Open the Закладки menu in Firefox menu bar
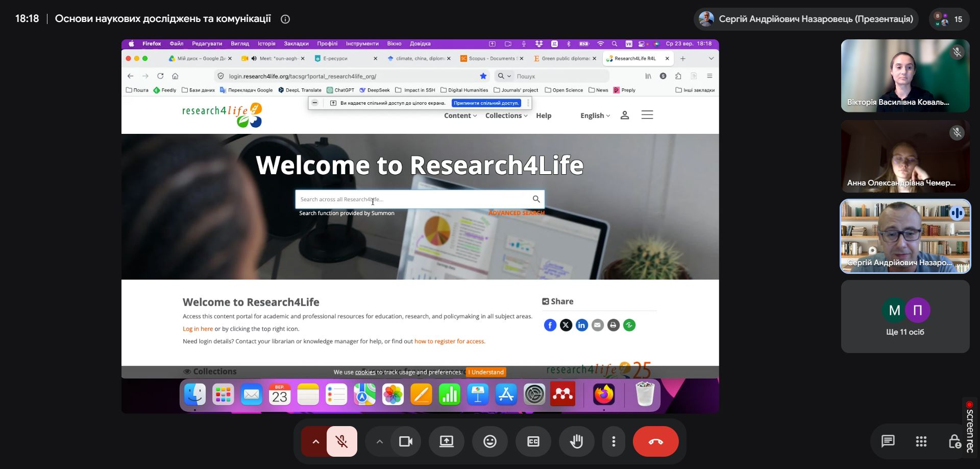This screenshot has height=469, width=980. click(x=296, y=44)
